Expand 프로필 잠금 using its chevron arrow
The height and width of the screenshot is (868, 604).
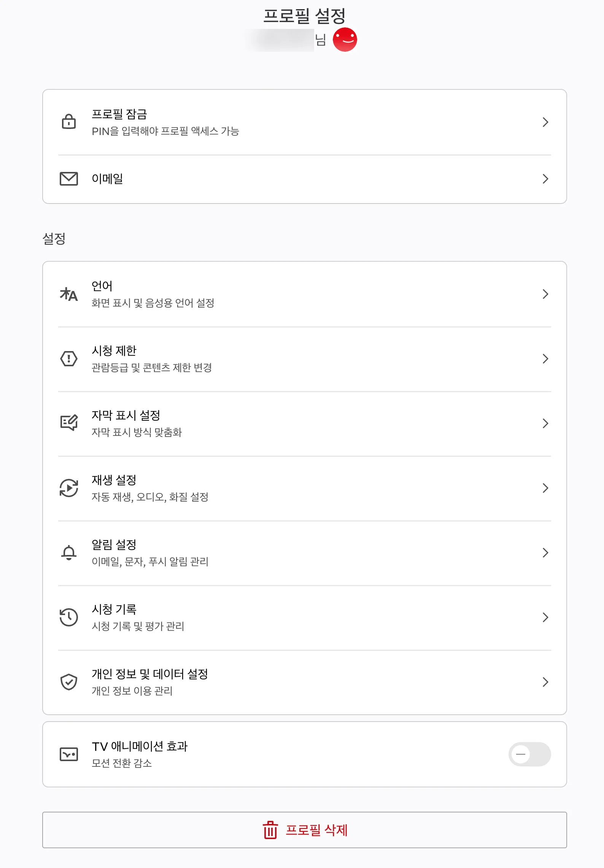[545, 122]
